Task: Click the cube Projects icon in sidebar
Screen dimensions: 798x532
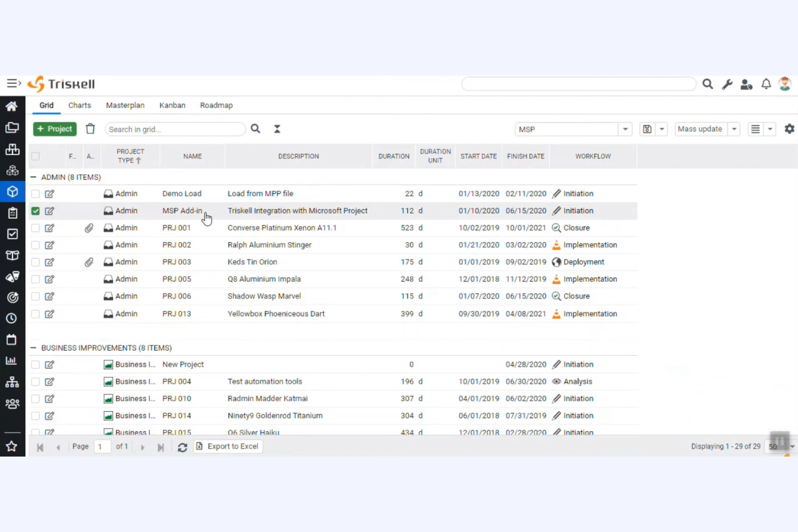Action: click(12, 191)
